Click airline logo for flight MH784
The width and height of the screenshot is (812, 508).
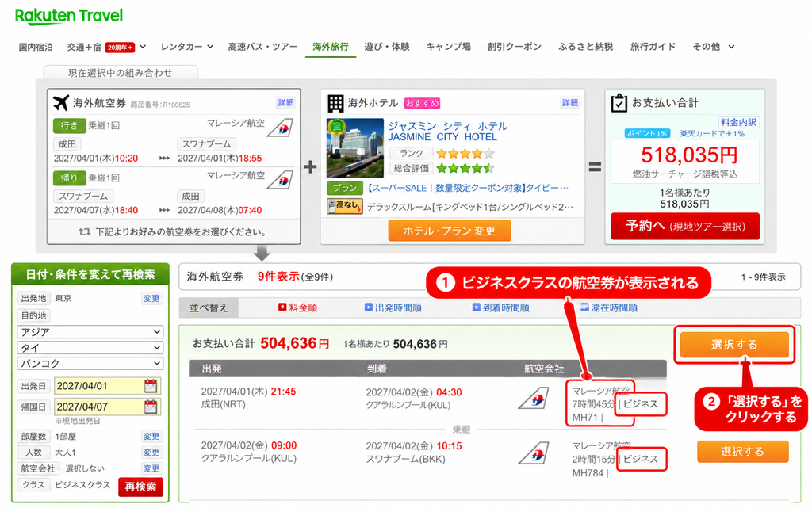pyautogui.click(x=534, y=453)
